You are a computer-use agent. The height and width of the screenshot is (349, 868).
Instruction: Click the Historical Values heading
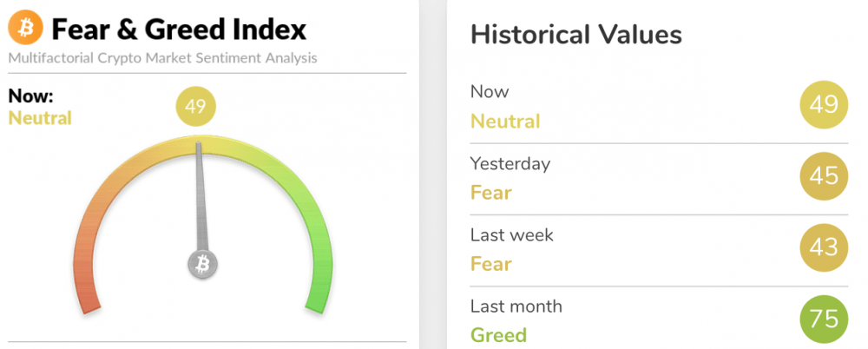coord(575,35)
